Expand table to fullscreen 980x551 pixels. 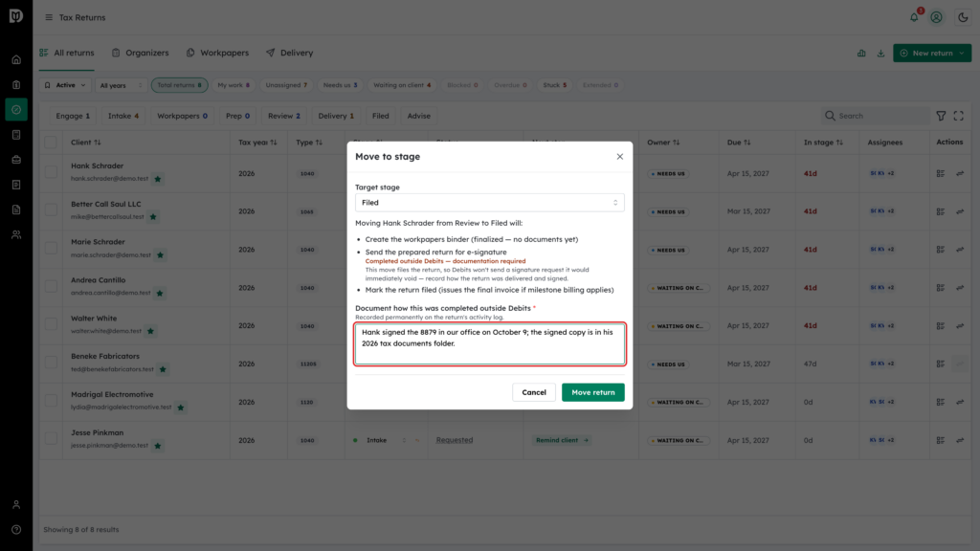[958, 116]
